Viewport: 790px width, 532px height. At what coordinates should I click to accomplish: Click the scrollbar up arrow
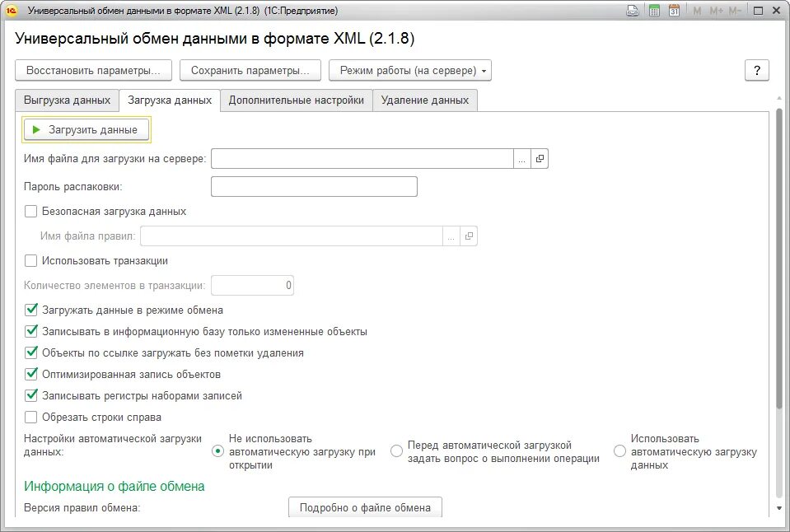pos(779,98)
